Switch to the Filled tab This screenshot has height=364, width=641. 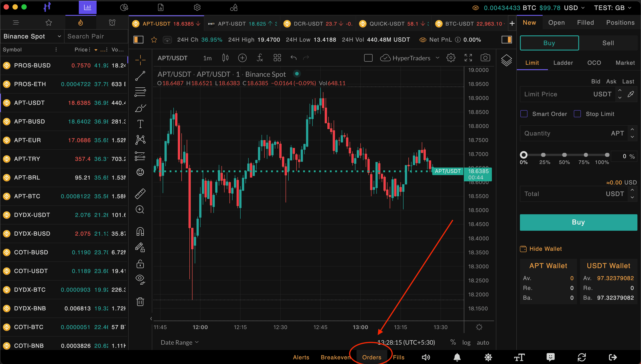click(586, 23)
